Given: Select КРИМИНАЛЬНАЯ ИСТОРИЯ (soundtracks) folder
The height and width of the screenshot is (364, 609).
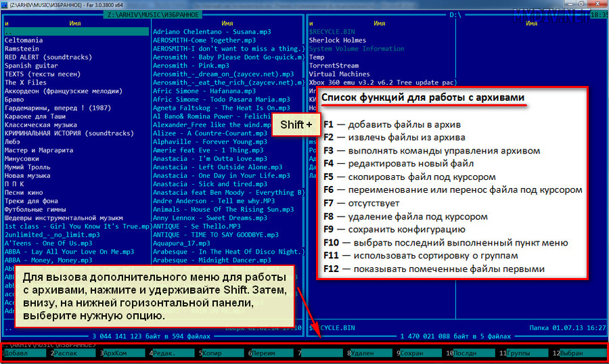Looking at the screenshot, I should click(x=69, y=133).
